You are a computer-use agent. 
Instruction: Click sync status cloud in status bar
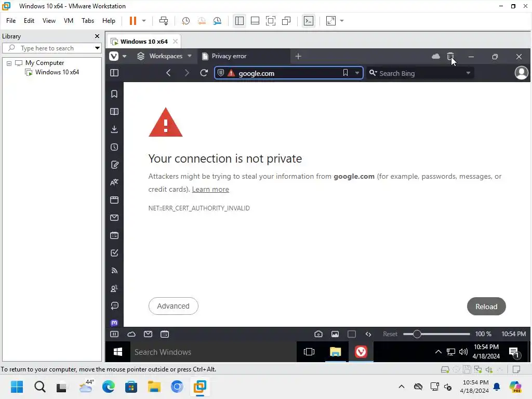pyautogui.click(x=131, y=334)
